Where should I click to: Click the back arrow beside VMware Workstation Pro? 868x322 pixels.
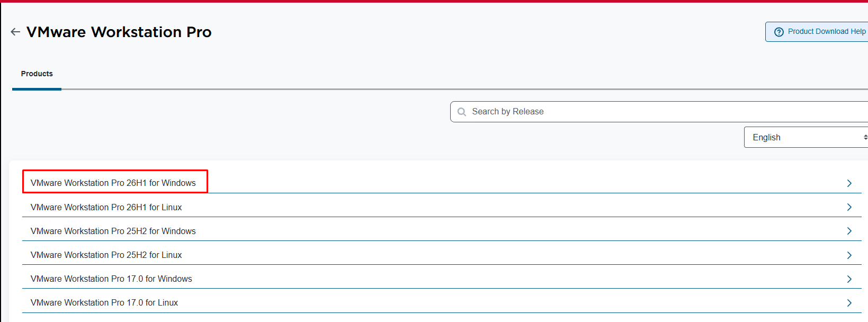click(15, 32)
